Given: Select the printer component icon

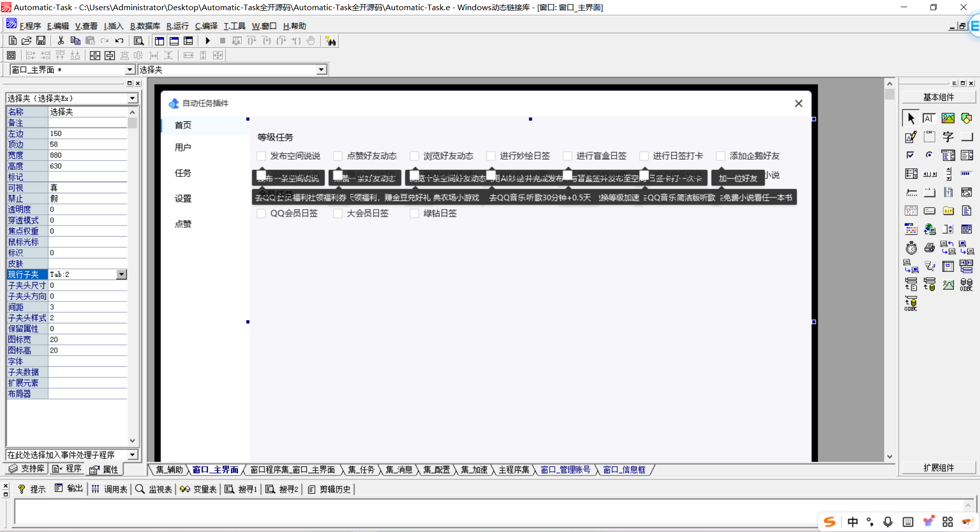Looking at the screenshot, I should coord(929,248).
